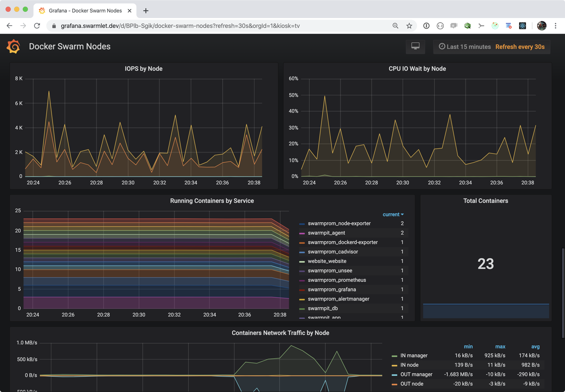Click the Grafana logo icon

(13, 46)
